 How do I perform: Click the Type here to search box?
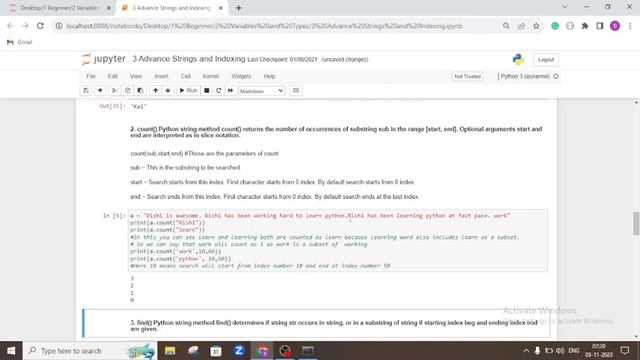(x=90, y=351)
